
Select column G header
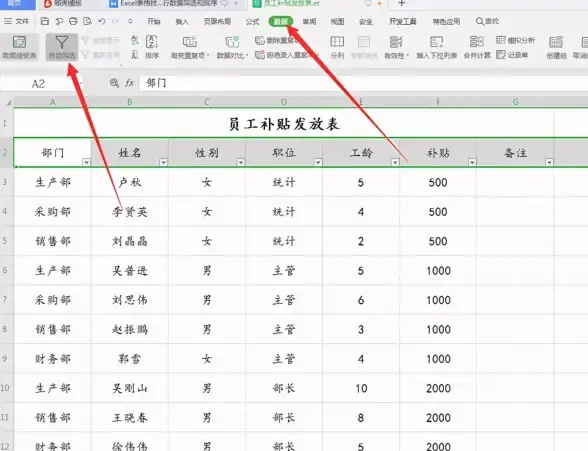(x=516, y=102)
